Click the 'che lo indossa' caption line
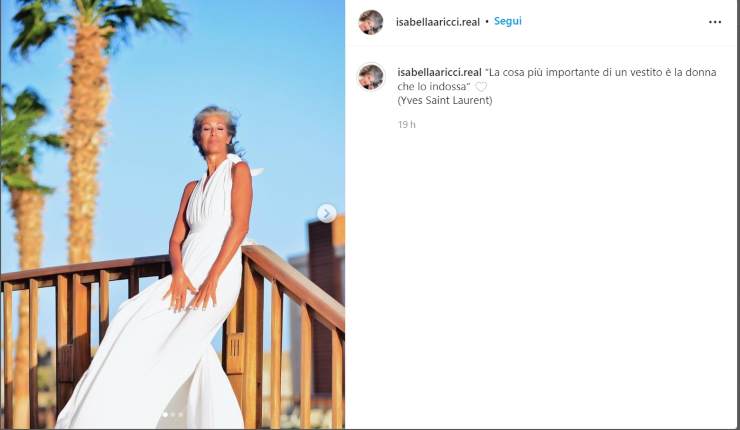This screenshot has height=430, width=740. (x=434, y=86)
